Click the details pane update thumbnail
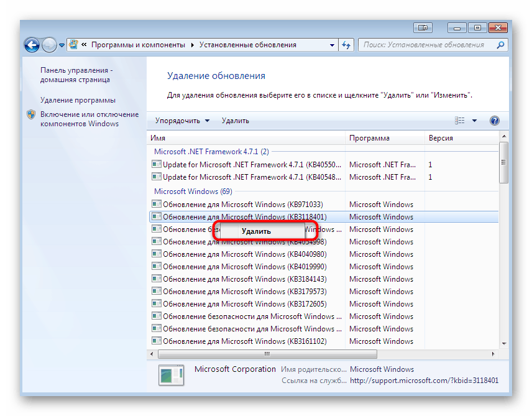Image resolution: width=532 pixels, height=416 pixels. point(172,375)
